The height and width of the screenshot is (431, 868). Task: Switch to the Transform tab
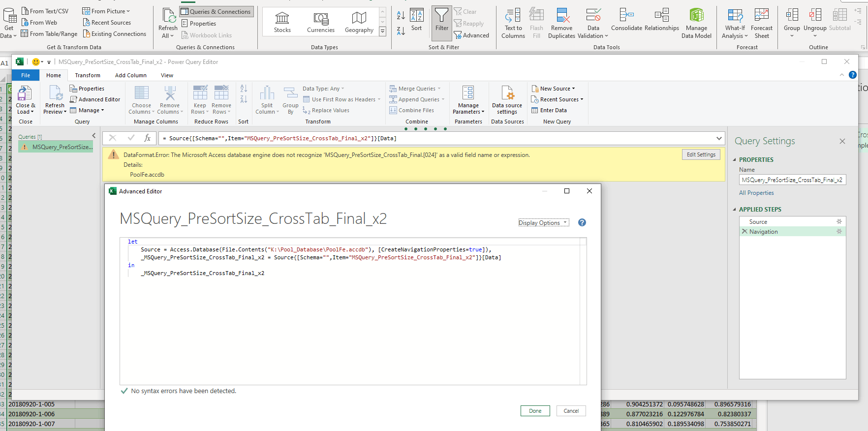pyautogui.click(x=88, y=75)
